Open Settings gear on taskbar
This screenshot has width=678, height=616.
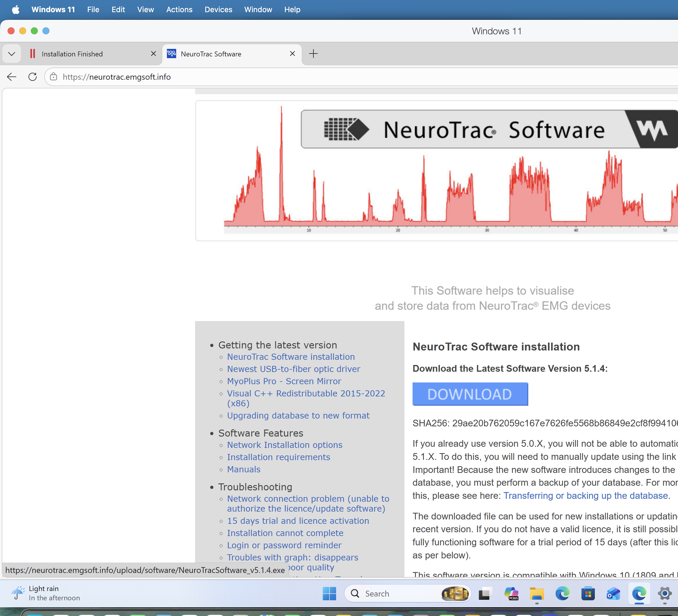(665, 594)
